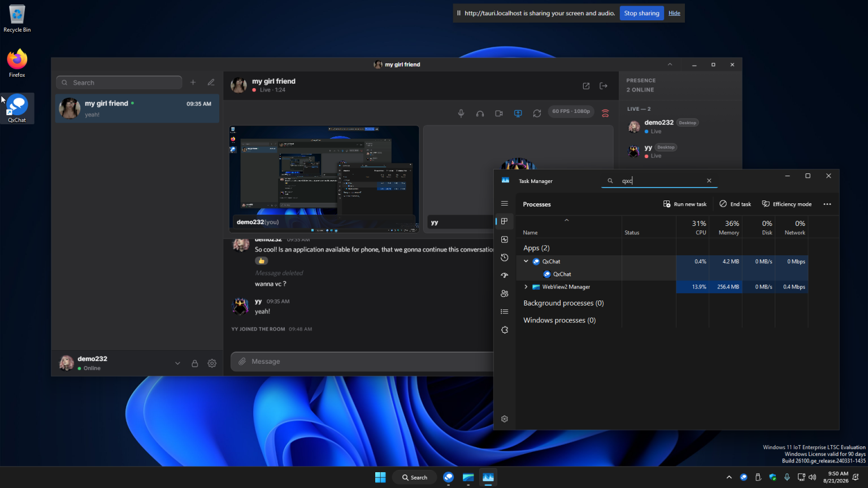The height and width of the screenshot is (488, 868).
Task: Open the Firefox desktop icon
Action: 17,63
